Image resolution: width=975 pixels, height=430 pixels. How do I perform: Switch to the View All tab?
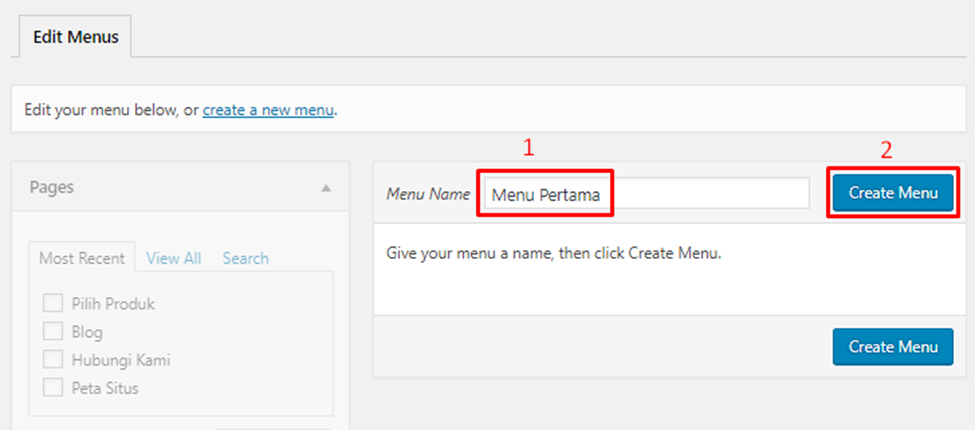pyautogui.click(x=173, y=258)
